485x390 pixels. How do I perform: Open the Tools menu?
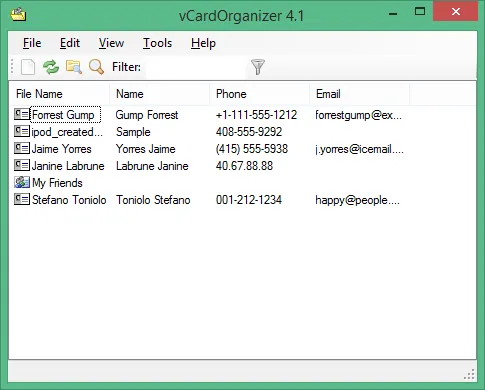click(157, 43)
